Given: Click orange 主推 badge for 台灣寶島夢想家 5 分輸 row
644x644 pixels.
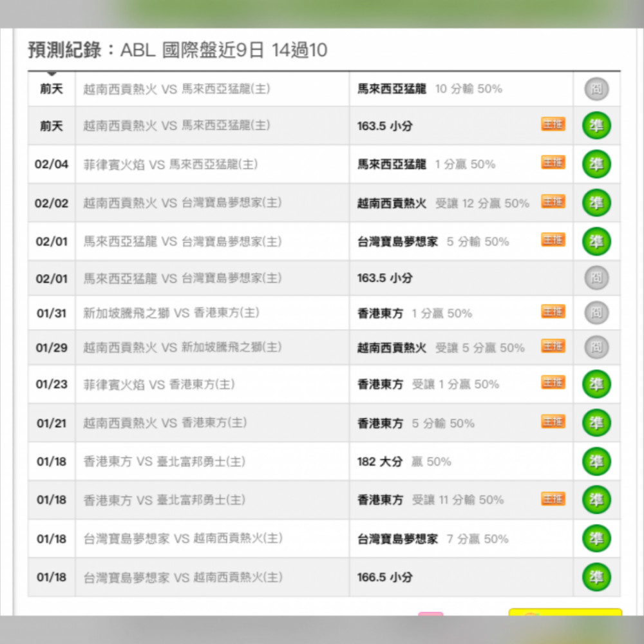Looking at the screenshot, I should click(x=553, y=240).
